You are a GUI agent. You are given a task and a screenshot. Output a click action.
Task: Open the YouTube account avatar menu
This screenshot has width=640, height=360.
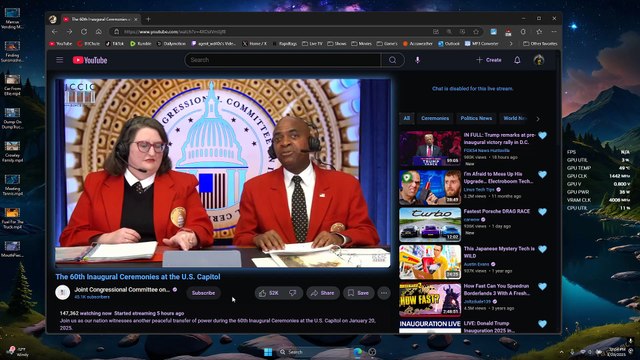pos(539,60)
